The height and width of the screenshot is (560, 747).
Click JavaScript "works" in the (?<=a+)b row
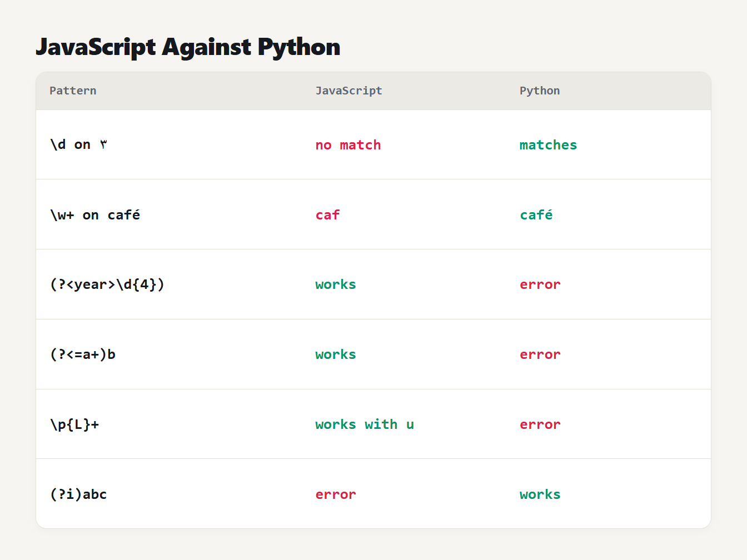(336, 354)
